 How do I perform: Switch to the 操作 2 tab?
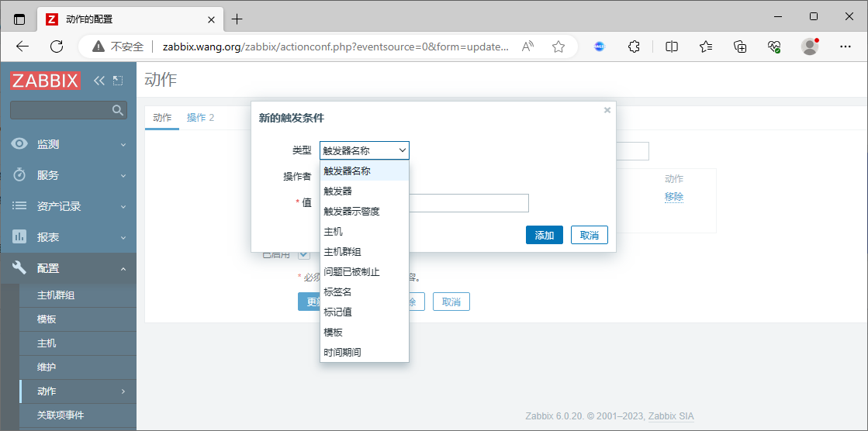200,117
